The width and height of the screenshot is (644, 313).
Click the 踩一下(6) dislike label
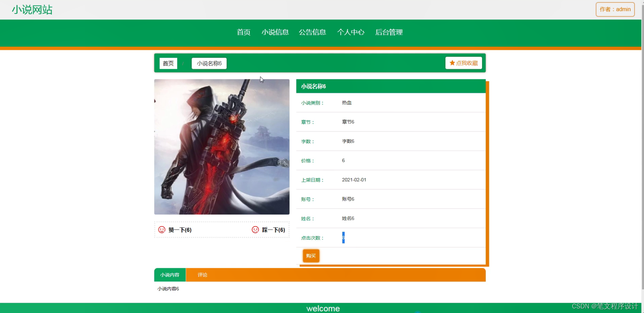[273, 230]
